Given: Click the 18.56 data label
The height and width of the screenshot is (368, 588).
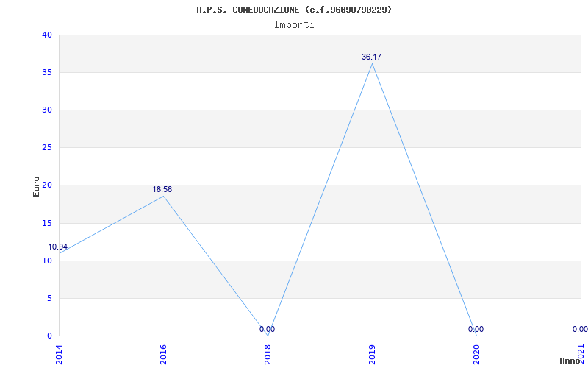Looking at the screenshot, I should point(162,190).
